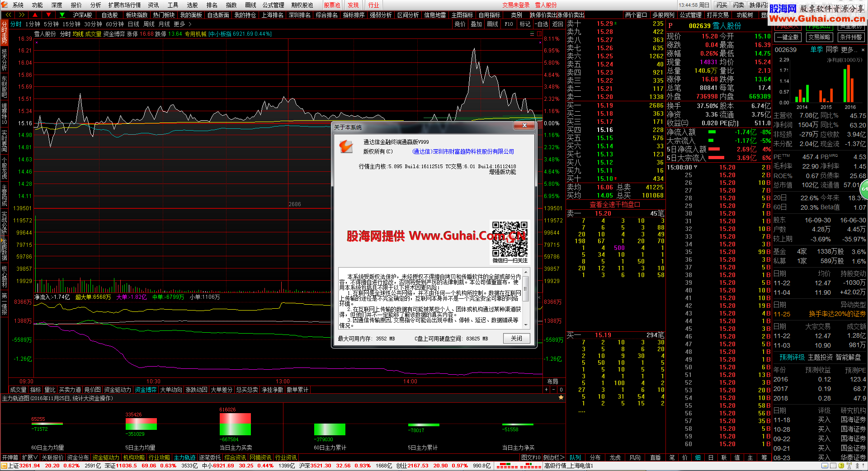Image resolution: width=868 pixels, height=471 pixels.
Task: Click the 一键全撤 button
Action: coord(788,37)
